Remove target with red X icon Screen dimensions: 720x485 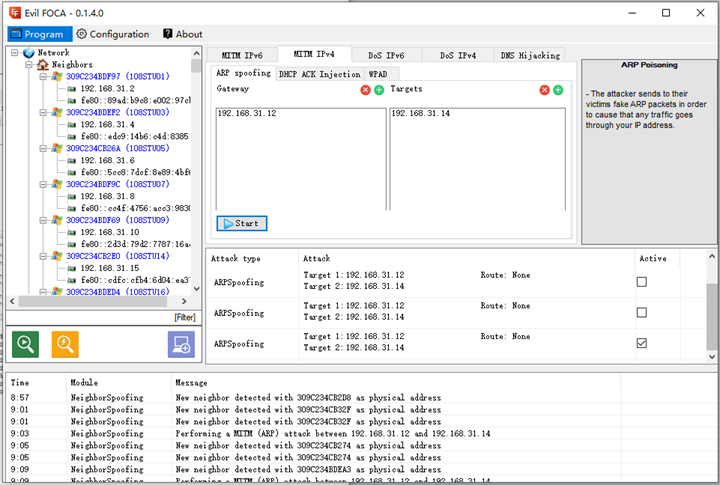point(545,90)
